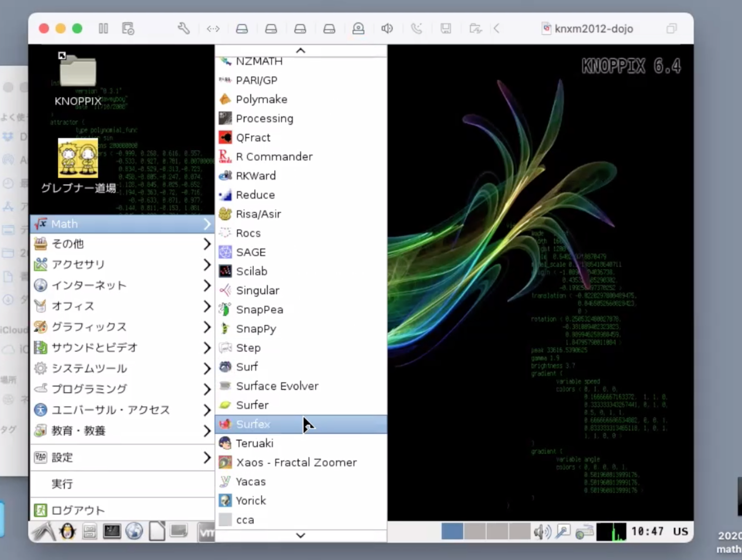Switch to the first blue workspace pager
Image resolution: width=742 pixels, height=560 pixels.
[x=452, y=531]
